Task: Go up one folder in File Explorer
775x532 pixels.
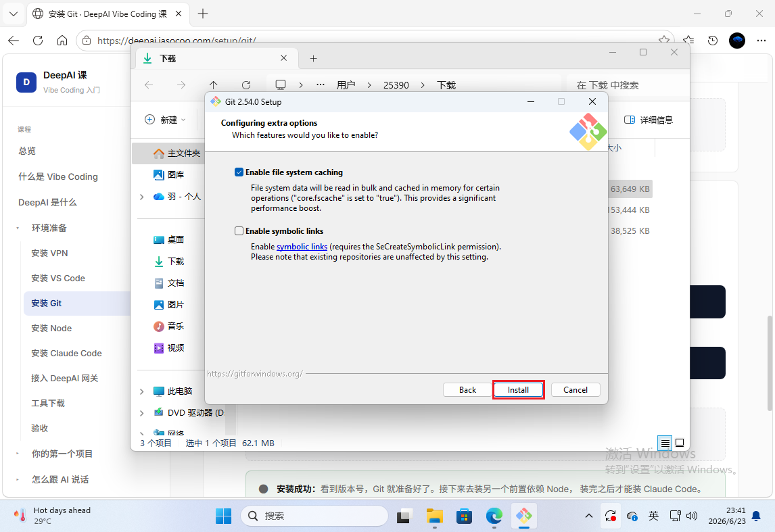Action: pyautogui.click(x=214, y=85)
